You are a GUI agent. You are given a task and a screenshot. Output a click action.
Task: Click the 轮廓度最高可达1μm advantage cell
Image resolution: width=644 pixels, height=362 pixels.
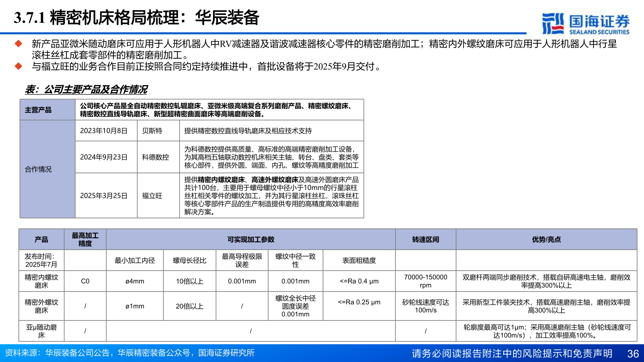coord(546,331)
